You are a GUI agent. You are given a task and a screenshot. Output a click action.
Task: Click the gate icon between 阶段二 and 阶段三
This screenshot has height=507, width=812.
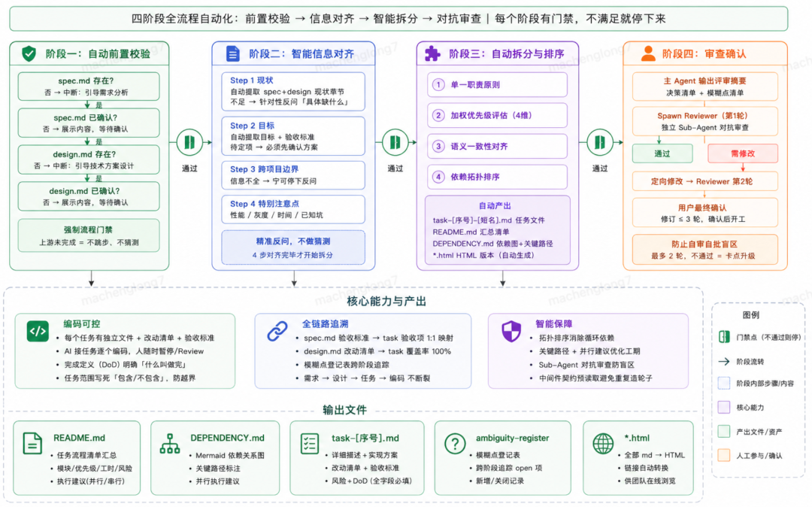click(x=395, y=142)
